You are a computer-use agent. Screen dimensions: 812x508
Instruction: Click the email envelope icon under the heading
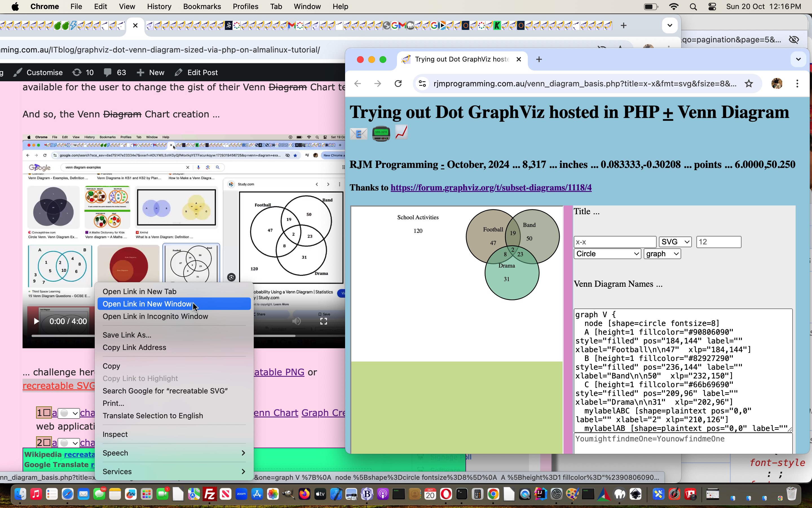pyautogui.click(x=358, y=134)
